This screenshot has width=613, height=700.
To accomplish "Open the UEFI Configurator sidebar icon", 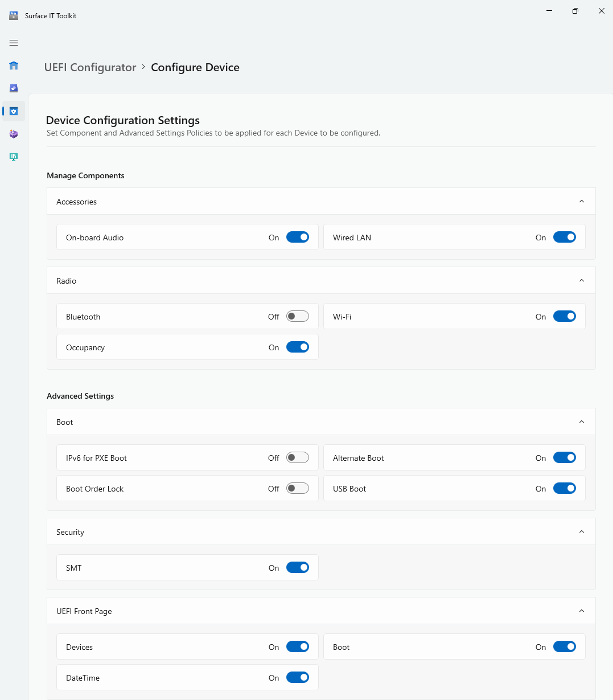I will pyautogui.click(x=13, y=111).
